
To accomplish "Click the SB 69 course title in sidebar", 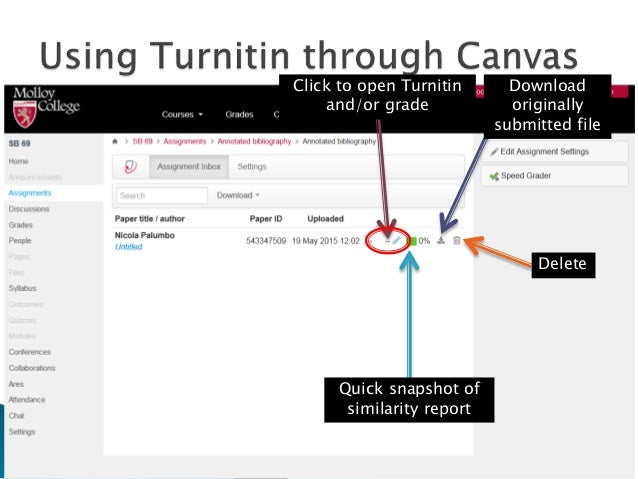I will [x=20, y=143].
